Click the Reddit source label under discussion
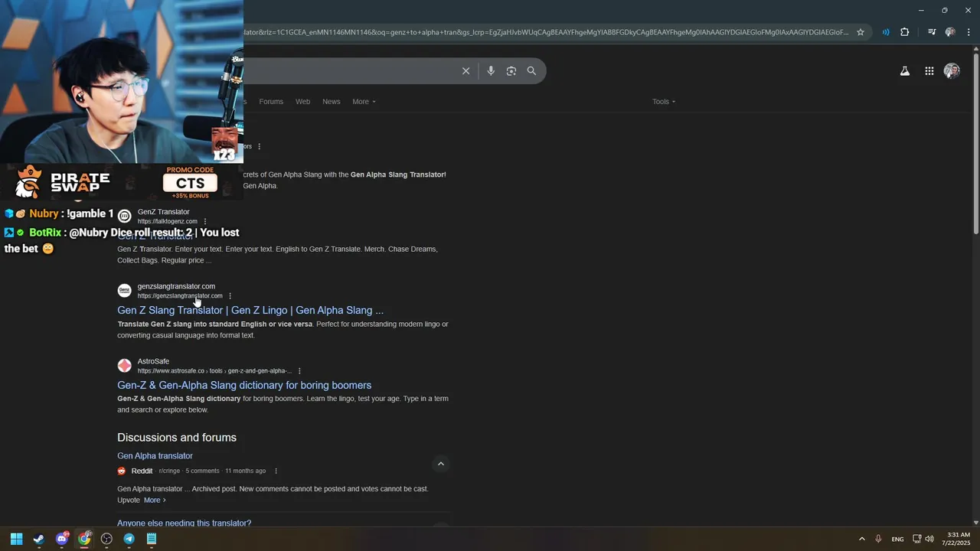 (142, 471)
